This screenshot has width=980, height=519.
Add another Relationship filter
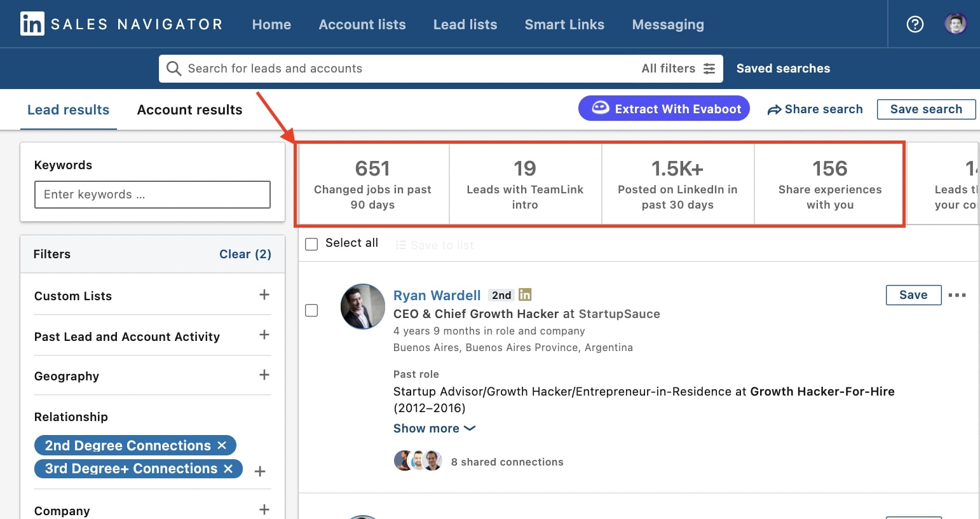click(260, 471)
